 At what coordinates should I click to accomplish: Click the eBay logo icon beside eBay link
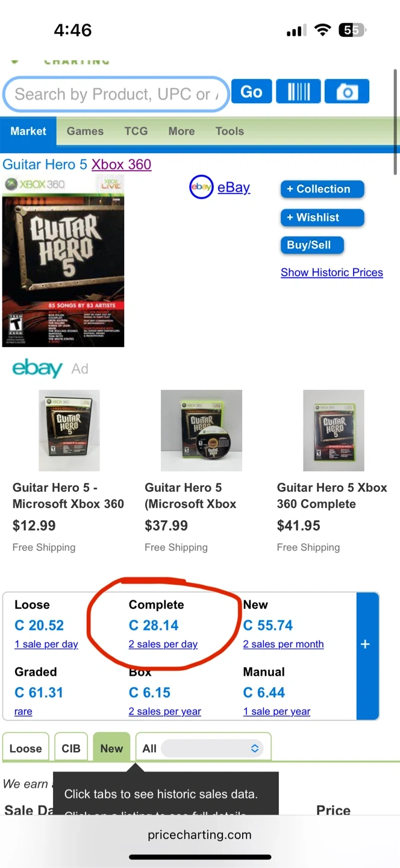click(201, 187)
